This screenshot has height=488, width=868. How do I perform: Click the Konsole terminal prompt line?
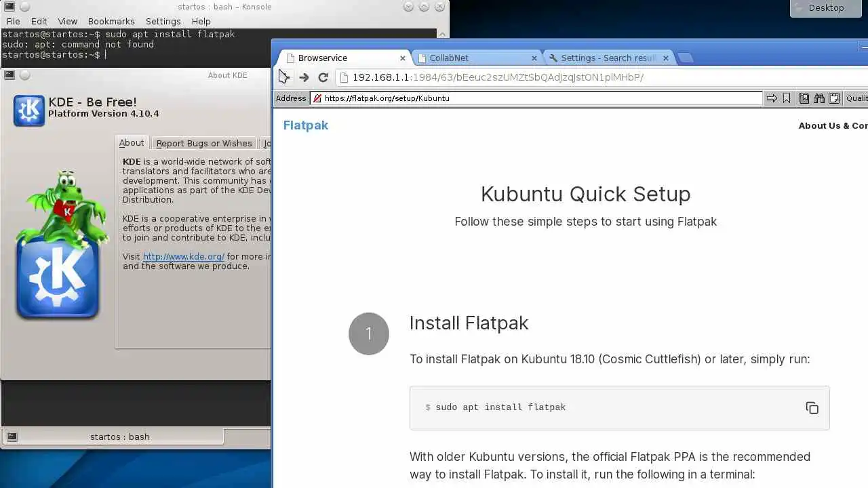54,55
